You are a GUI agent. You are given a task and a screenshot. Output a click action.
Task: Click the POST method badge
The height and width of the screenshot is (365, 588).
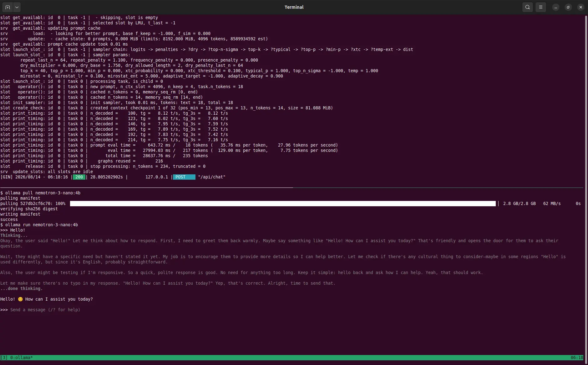tap(184, 177)
